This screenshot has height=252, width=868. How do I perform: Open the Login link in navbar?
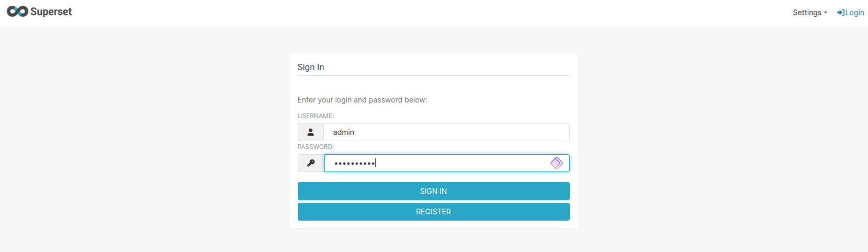coord(854,13)
